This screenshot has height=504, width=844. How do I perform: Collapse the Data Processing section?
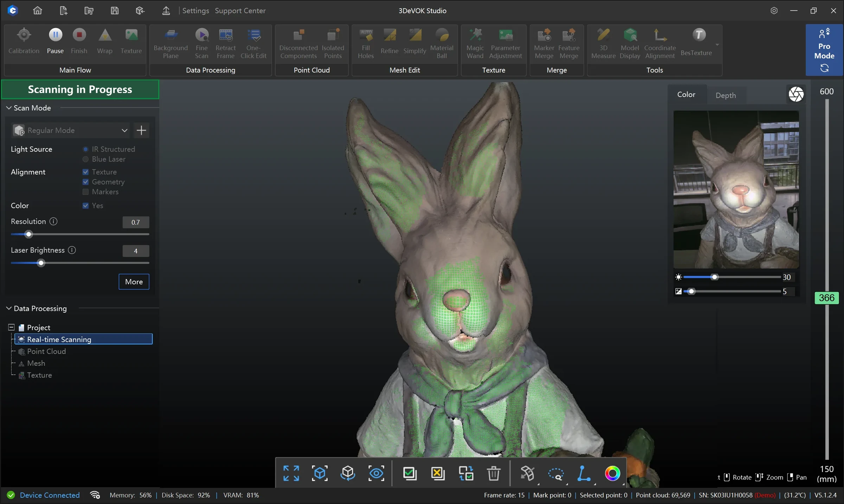[x=9, y=308]
